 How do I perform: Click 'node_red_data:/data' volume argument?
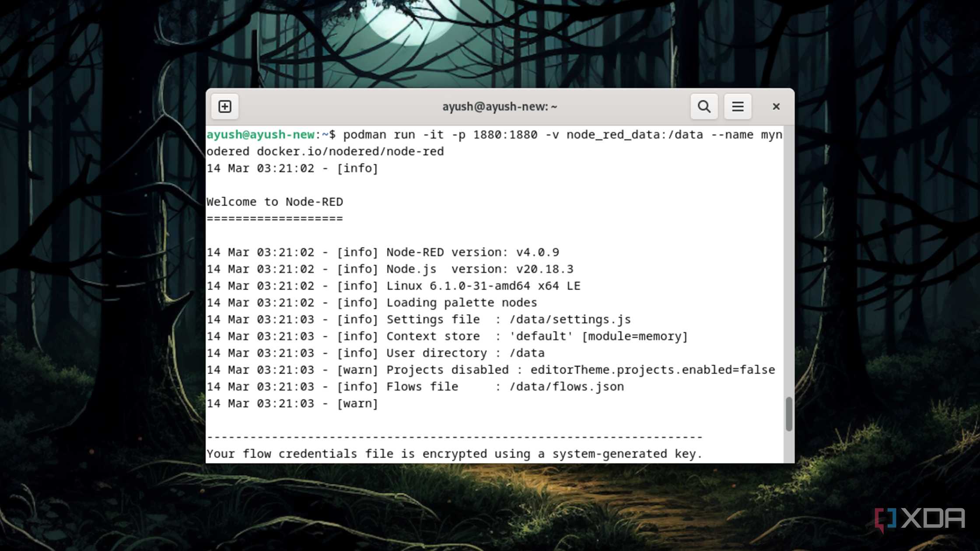click(634, 134)
